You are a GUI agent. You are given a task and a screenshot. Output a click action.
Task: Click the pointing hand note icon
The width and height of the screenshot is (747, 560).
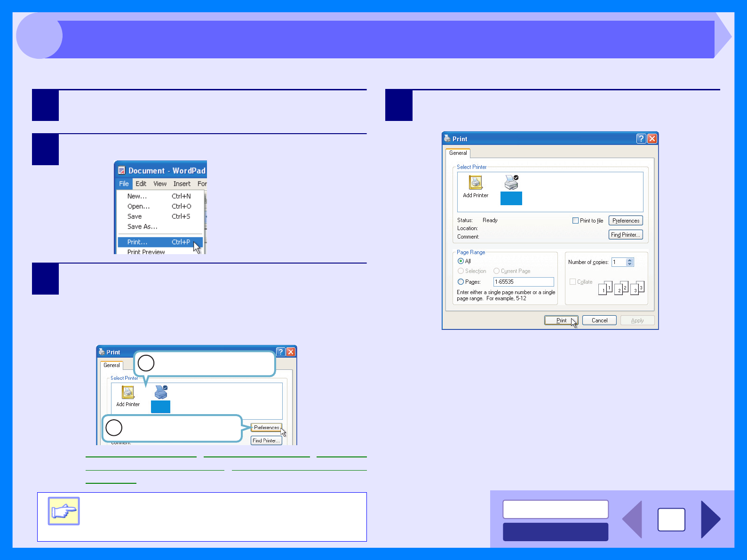(64, 511)
